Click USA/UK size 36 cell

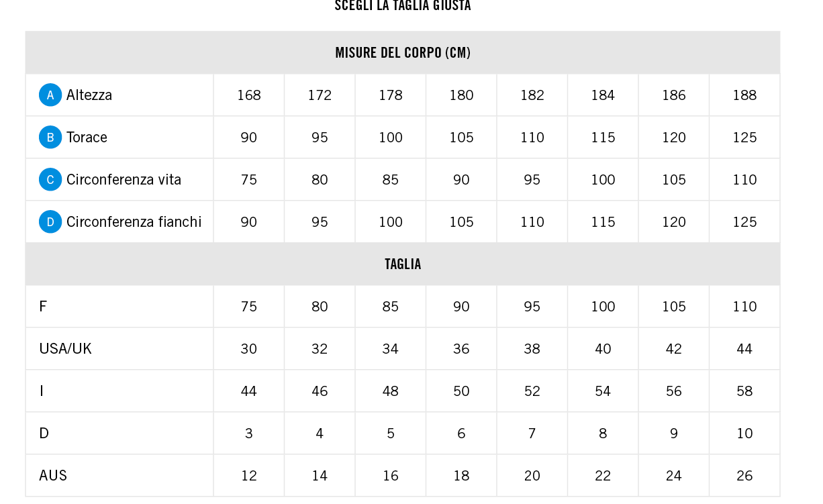(461, 348)
